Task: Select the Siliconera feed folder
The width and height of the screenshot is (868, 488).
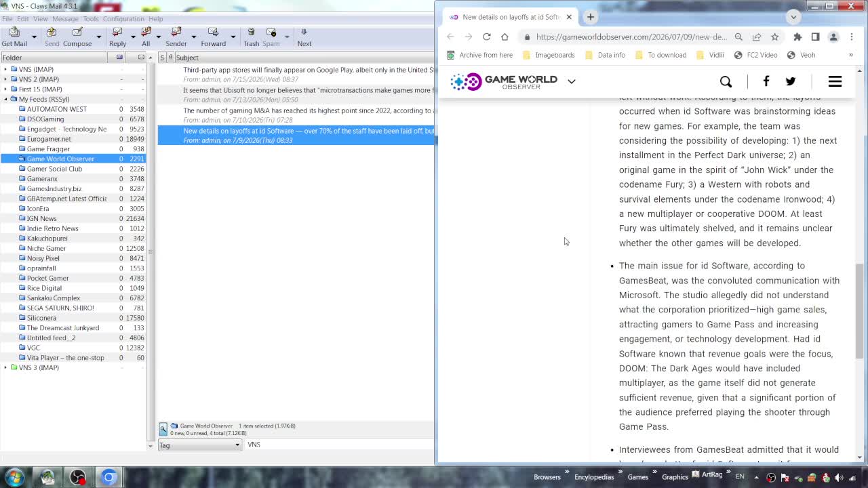Action: [41, 318]
